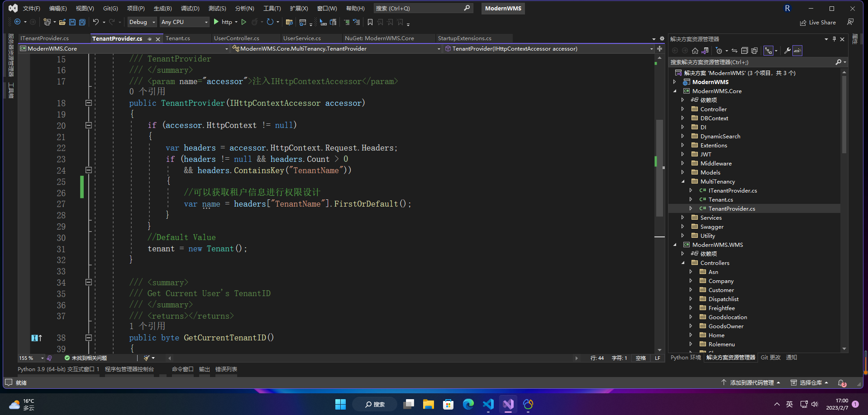The image size is (868, 415).
Task: Toggle pin on the TenantProvider.cs tab
Action: point(150,39)
